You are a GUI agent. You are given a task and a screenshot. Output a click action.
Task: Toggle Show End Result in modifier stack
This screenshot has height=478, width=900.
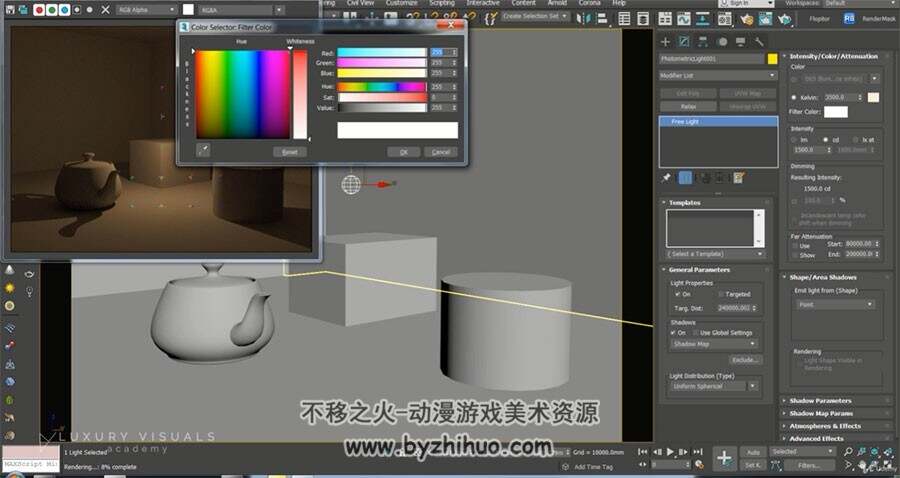coord(685,178)
